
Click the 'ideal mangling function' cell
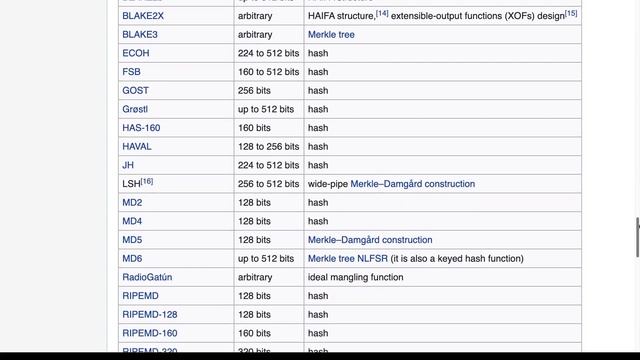[443, 277]
